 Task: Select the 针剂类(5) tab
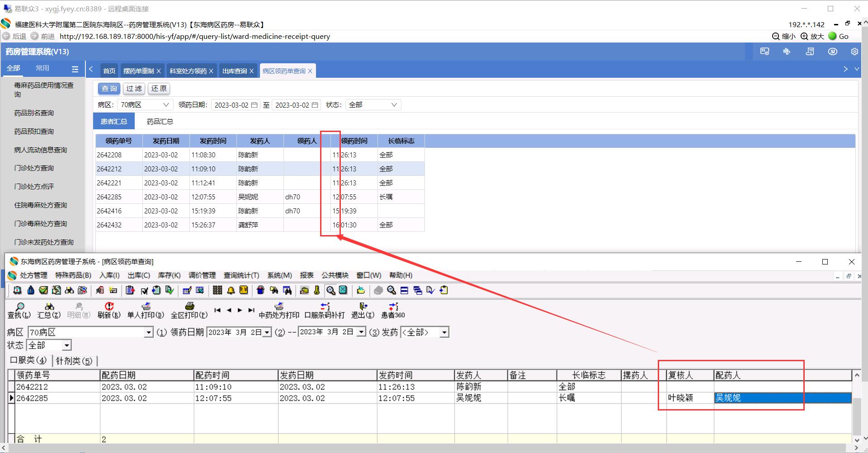(74, 361)
